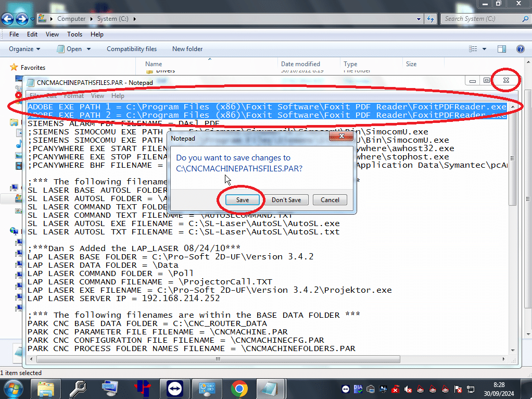This screenshot has height=399, width=532.
Task: Open the View menu in Explorer
Action: [52, 34]
